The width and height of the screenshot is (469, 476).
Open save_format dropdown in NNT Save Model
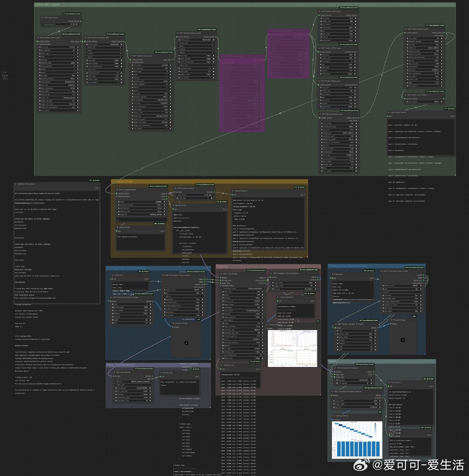133,388
